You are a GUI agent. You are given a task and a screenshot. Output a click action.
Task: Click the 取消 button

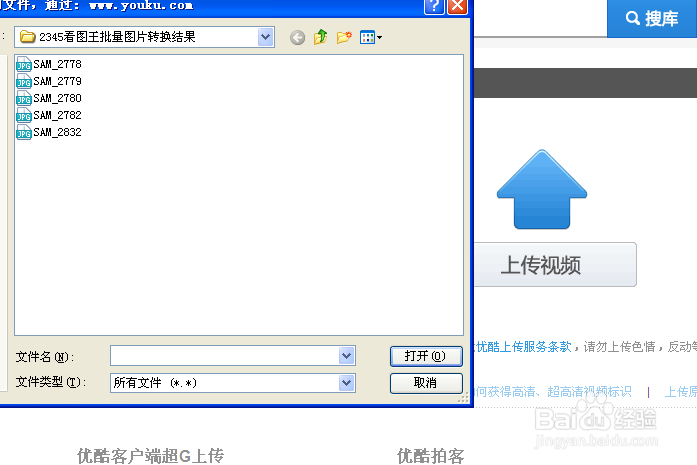426,383
